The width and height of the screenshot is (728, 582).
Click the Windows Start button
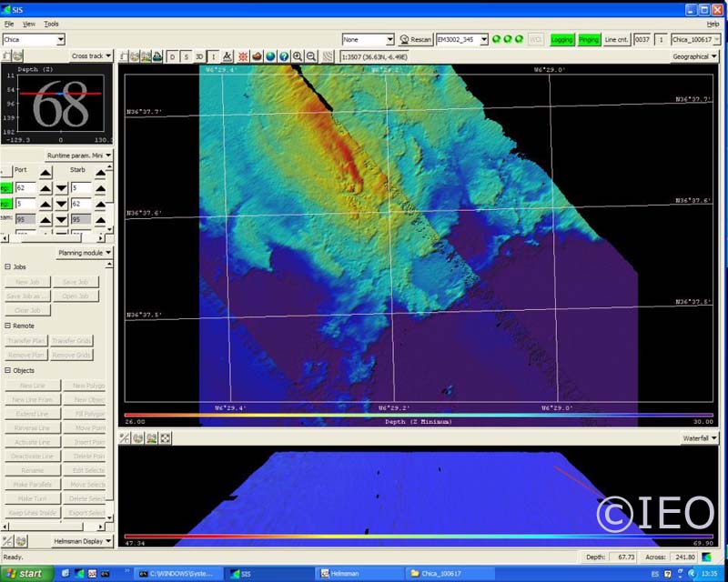click(x=25, y=574)
